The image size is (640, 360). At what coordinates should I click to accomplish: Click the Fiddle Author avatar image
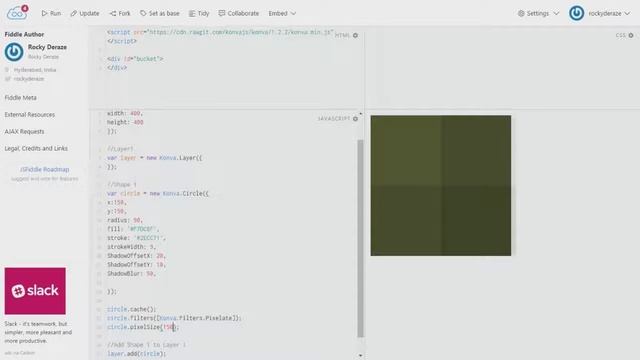point(14,52)
